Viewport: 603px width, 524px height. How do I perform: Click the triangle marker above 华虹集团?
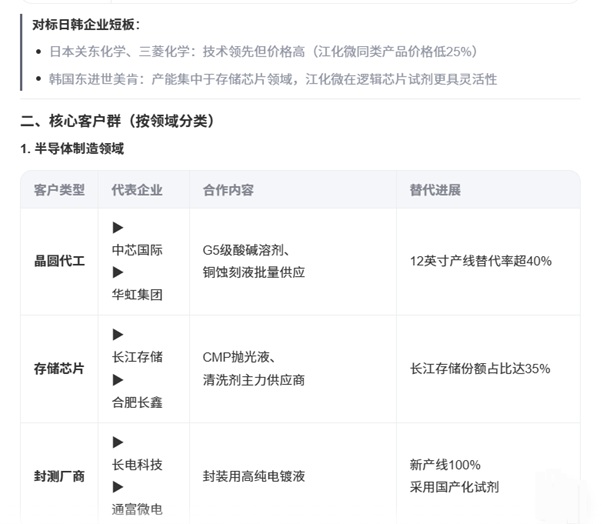pyautogui.click(x=118, y=272)
